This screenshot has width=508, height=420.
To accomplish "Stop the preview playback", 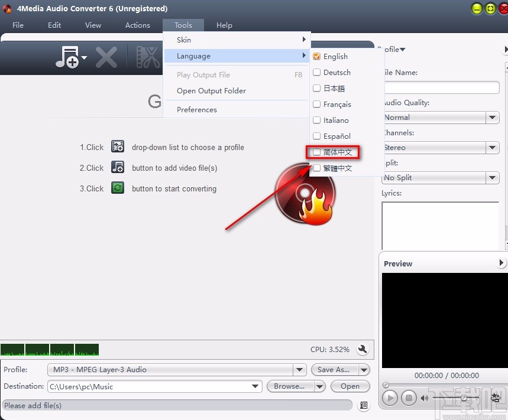I will 409,398.
